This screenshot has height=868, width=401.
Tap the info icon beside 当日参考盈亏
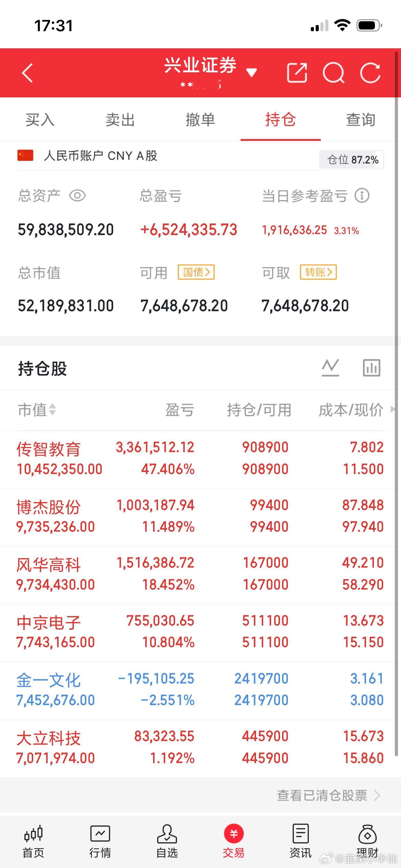click(362, 196)
